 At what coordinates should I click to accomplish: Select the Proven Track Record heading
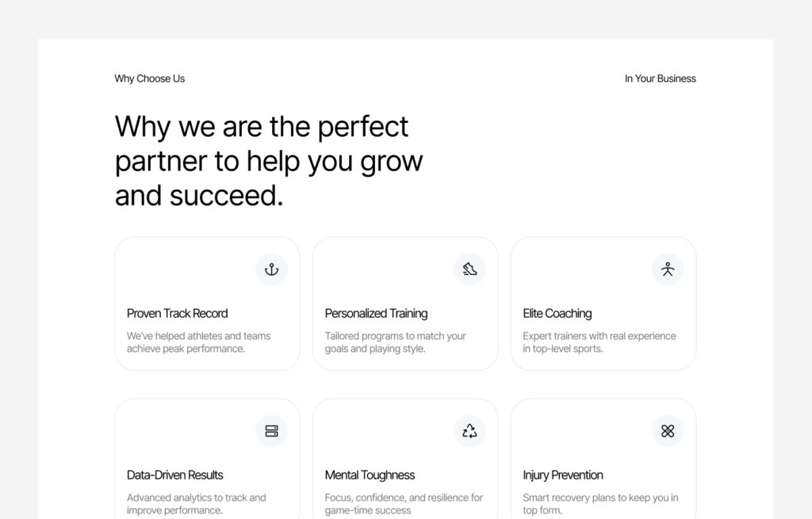(177, 313)
